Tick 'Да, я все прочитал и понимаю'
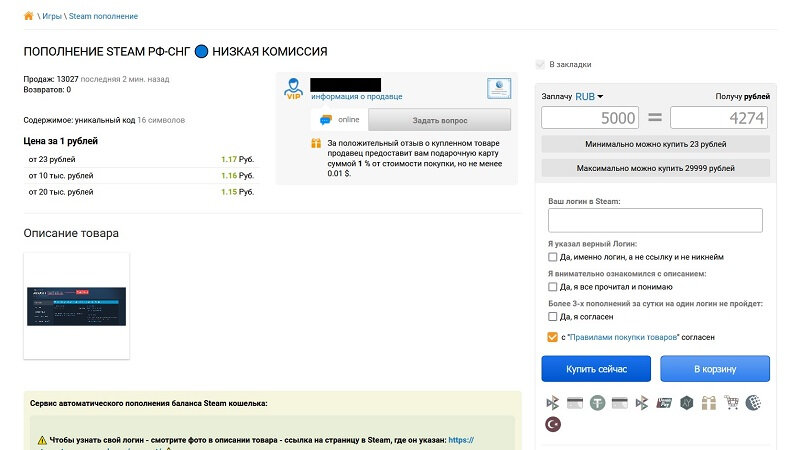800x450 pixels. pyautogui.click(x=553, y=287)
